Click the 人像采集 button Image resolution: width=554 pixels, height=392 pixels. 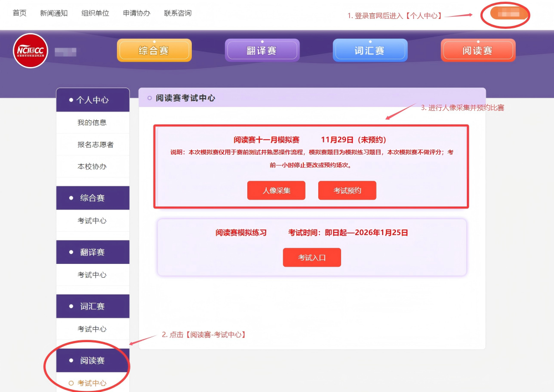click(276, 190)
